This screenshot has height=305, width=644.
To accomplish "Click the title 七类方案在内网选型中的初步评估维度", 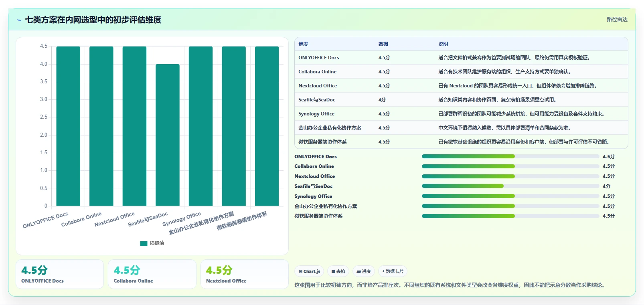I will [x=93, y=20].
